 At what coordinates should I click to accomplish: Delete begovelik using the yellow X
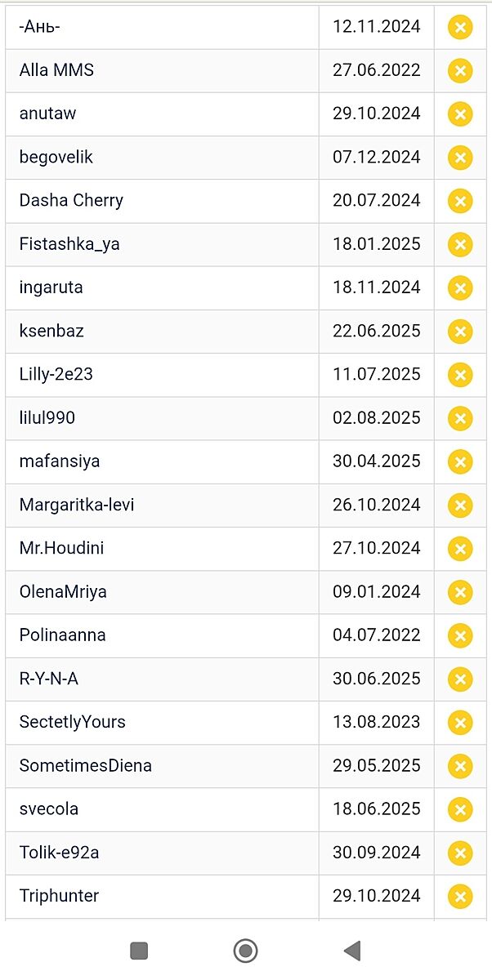(460, 158)
